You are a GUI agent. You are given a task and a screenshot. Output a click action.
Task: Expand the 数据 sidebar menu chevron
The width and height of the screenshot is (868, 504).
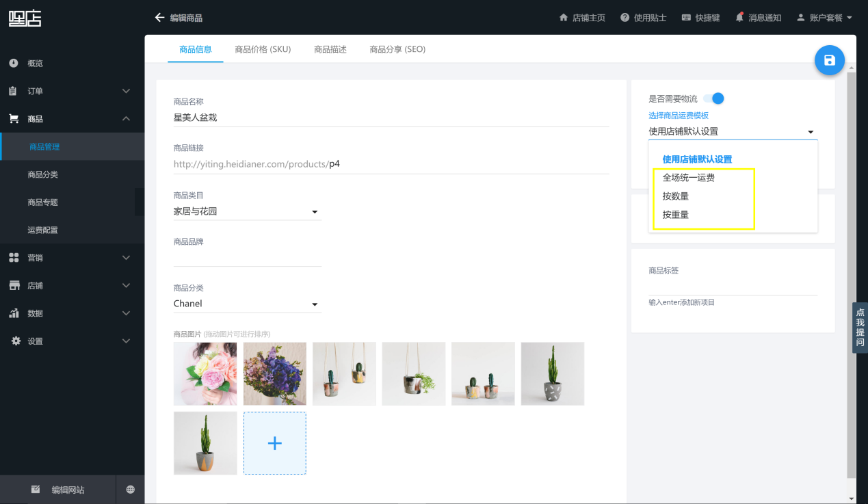126,313
